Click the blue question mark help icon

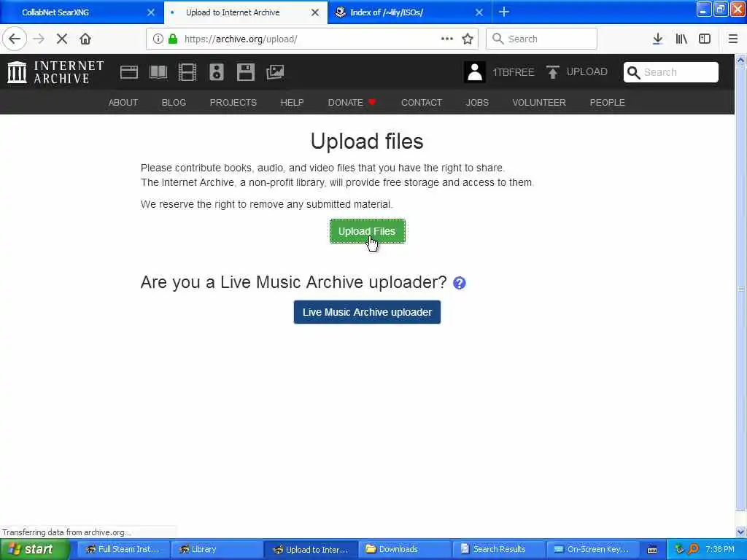[x=460, y=283]
